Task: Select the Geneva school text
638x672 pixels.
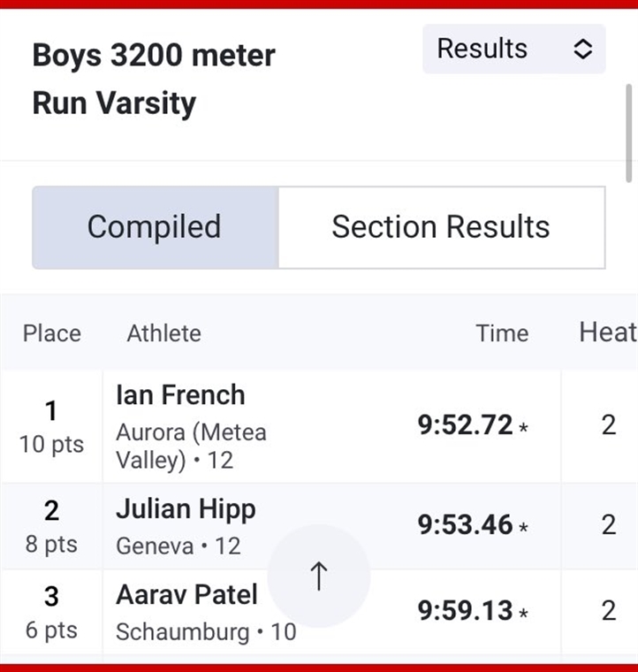Action: coord(155,546)
